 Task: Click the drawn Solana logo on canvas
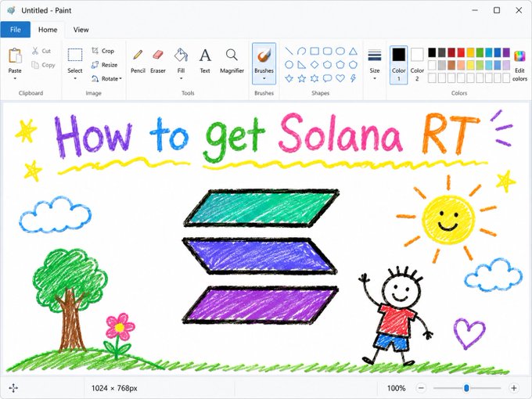[x=261, y=256]
